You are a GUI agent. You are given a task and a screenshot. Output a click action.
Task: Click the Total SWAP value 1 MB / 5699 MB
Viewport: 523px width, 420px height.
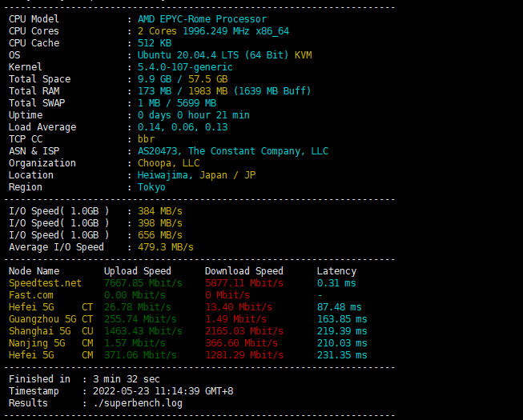pos(177,103)
